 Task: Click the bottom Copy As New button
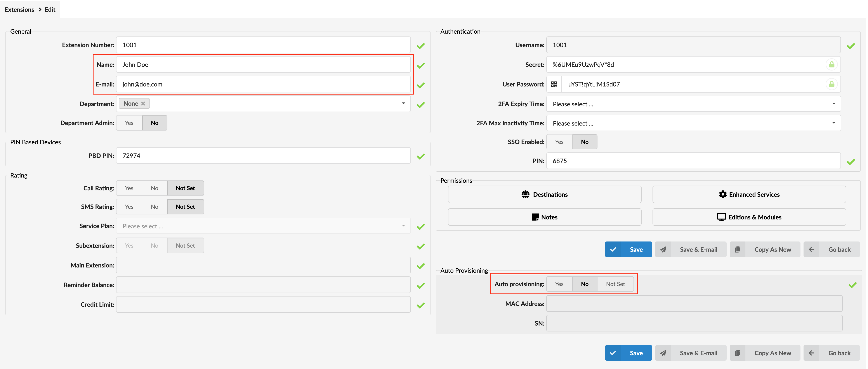click(765, 353)
